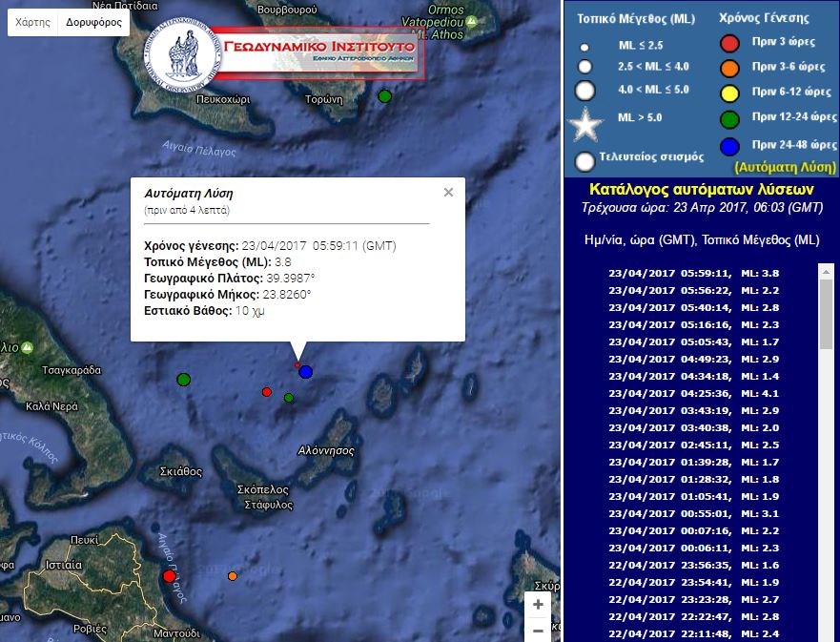Select the large red marker near Ιστιαία

tap(169, 576)
